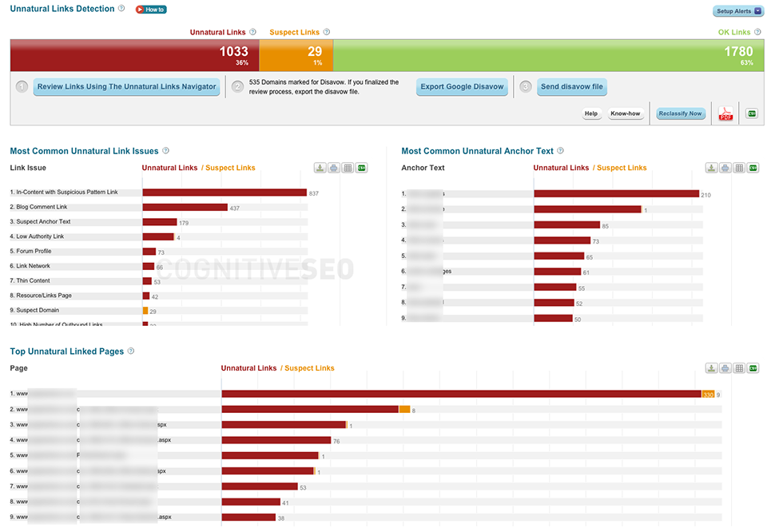775x532 pixels.
Task: Open help for Top Unnatural Linked Pages
Action: tap(131, 351)
